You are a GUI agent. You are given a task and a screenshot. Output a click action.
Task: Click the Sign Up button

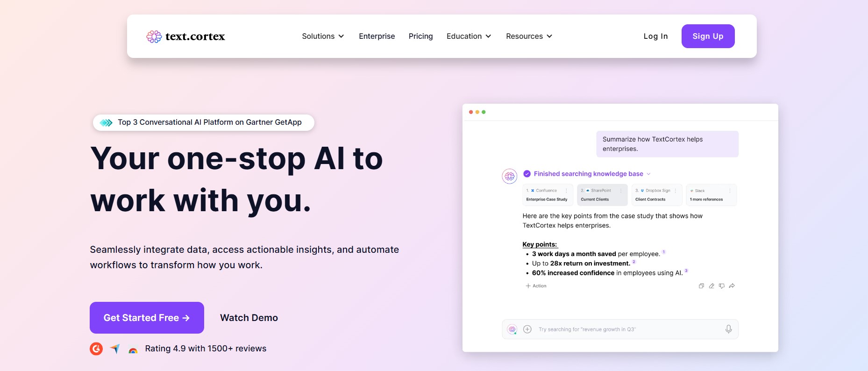(708, 36)
